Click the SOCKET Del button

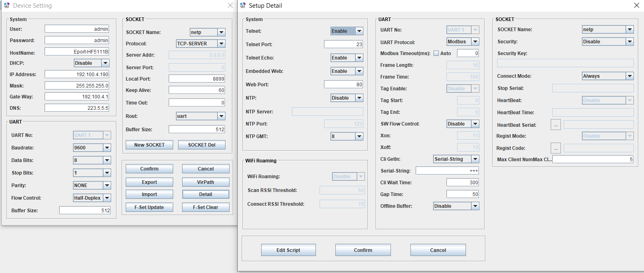tap(202, 145)
